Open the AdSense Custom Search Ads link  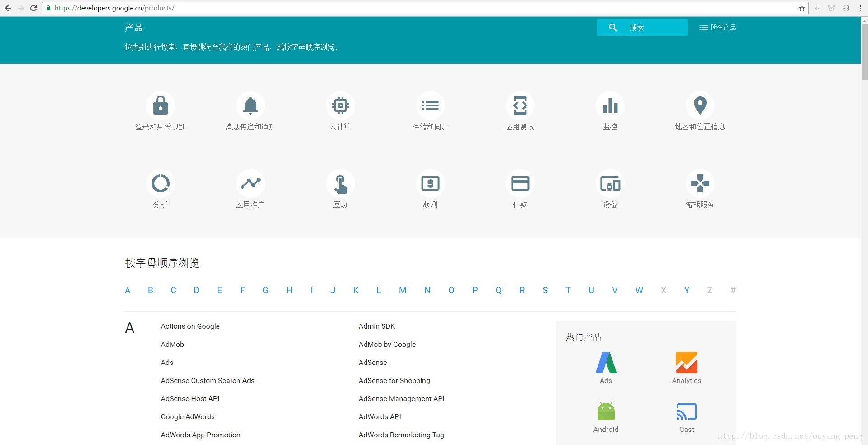(208, 381)
